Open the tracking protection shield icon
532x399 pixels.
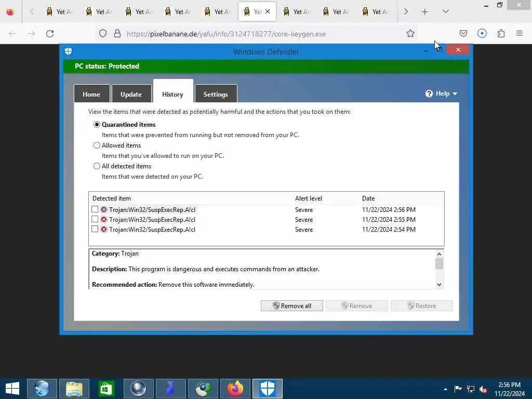103,34
